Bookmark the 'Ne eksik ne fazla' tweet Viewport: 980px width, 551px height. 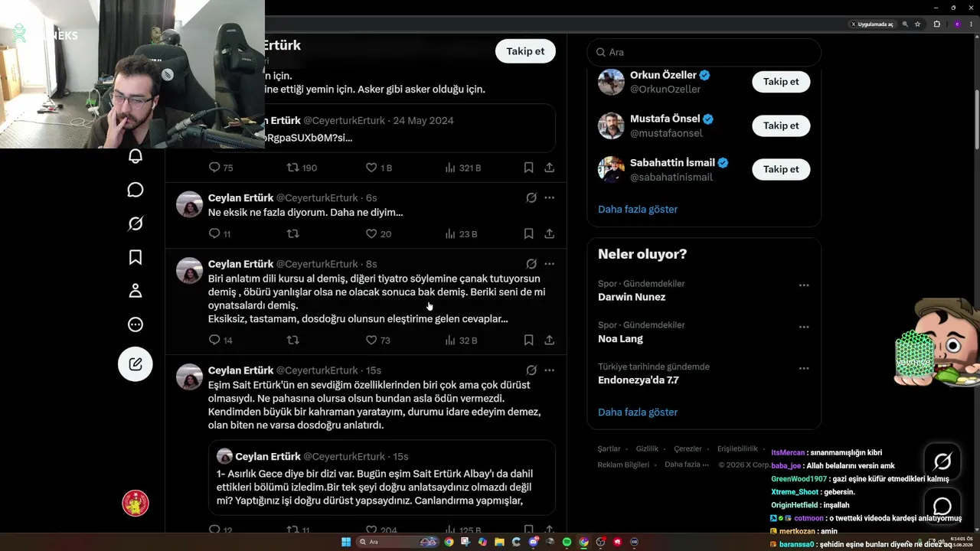528,233
